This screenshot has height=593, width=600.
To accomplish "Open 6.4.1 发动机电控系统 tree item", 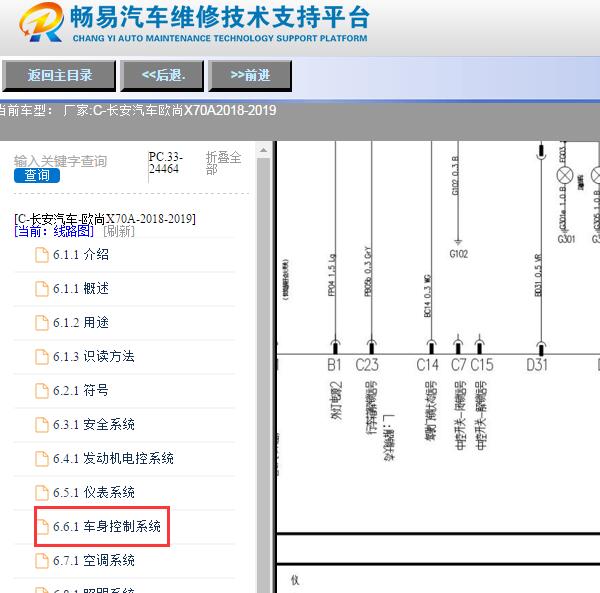I will pyautogui.click(x=113, y=458).
